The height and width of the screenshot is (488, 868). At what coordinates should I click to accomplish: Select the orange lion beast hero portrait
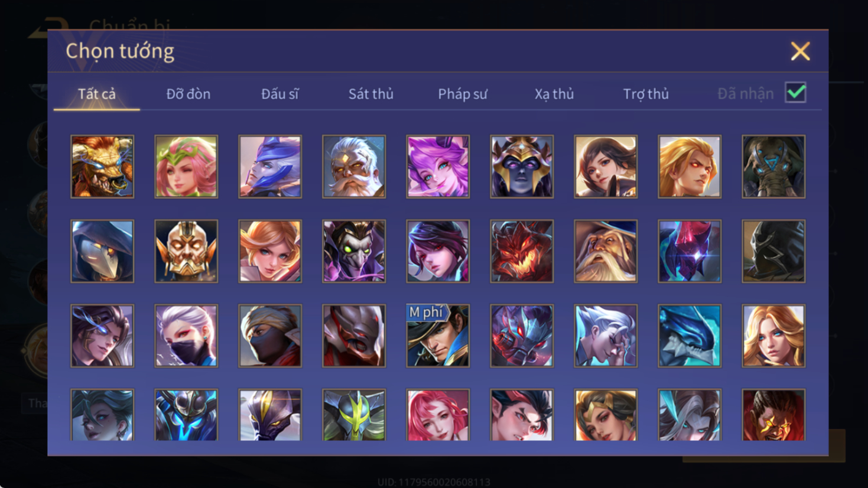[102, 167]
